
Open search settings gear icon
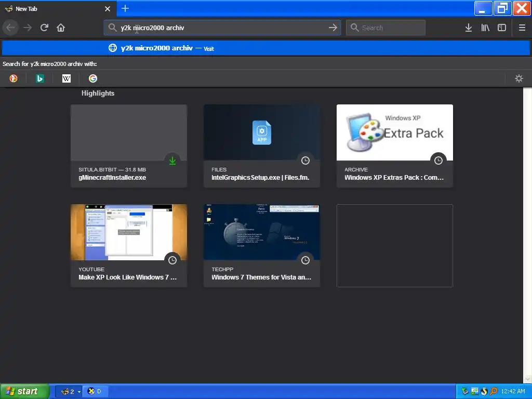(519, 79)
